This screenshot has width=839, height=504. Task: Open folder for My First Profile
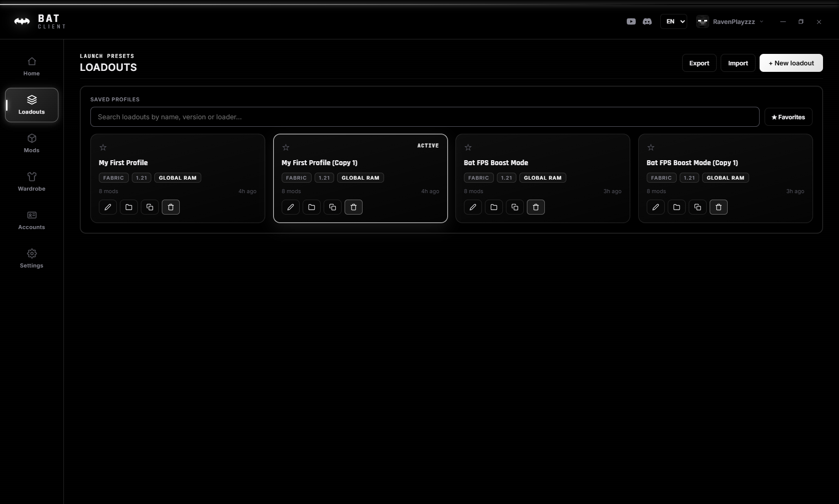click(x=129, y=207)
